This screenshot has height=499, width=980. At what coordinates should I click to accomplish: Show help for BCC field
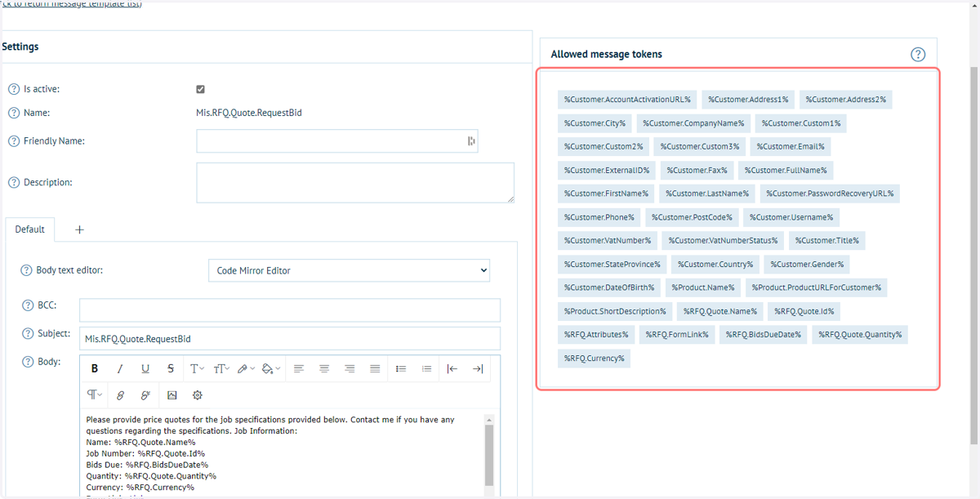pyautogui.click(x=28, y=305)
